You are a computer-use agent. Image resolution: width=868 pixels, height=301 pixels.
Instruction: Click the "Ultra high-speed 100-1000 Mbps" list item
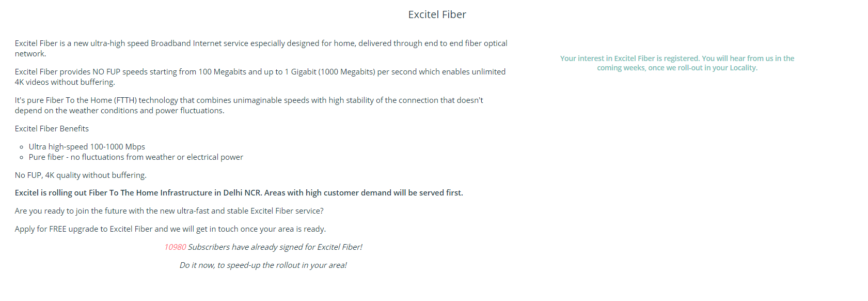[x=87, y=147]
